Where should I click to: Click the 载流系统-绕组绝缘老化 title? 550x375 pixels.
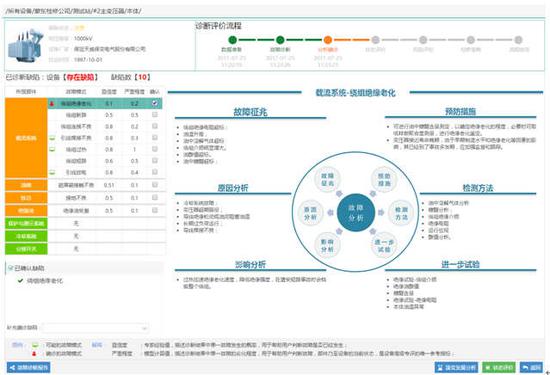tap(355, 93)
